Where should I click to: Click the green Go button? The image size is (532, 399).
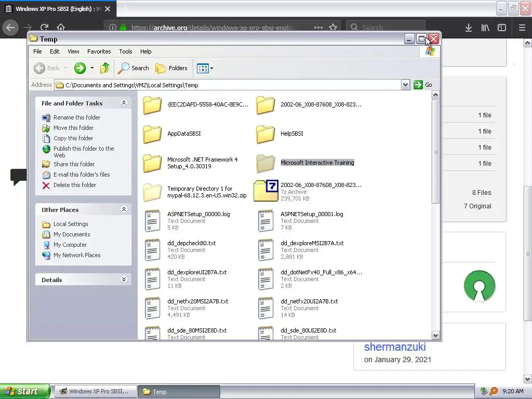[423, 85]
